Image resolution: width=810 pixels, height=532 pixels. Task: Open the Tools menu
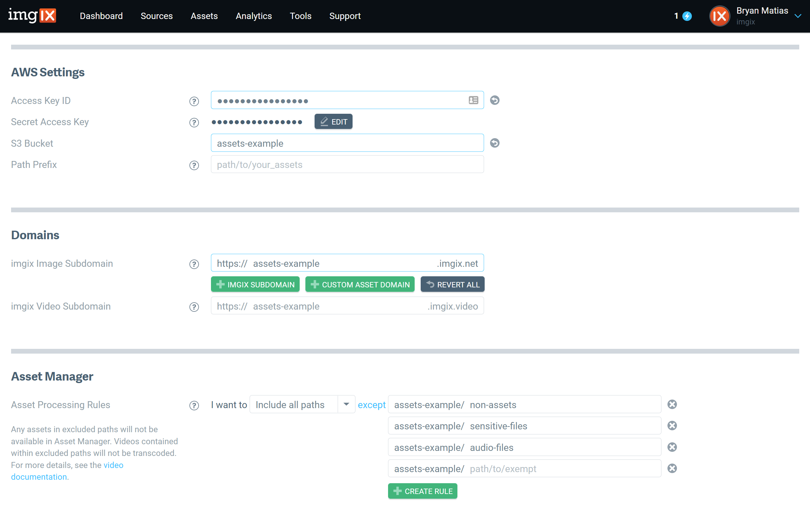301,16
